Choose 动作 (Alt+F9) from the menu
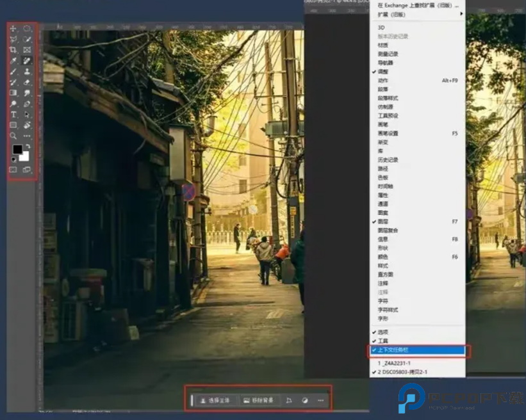 coord(418,81)
